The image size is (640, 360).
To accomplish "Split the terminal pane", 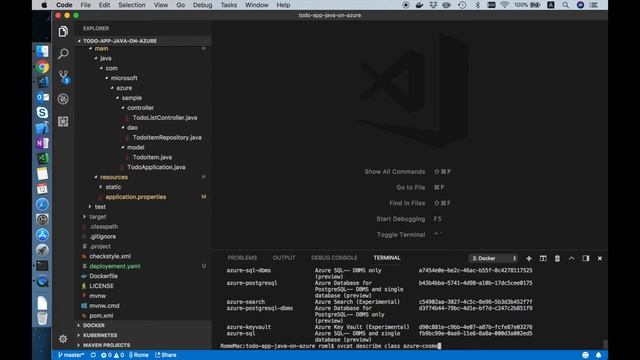I will (543, 258).
